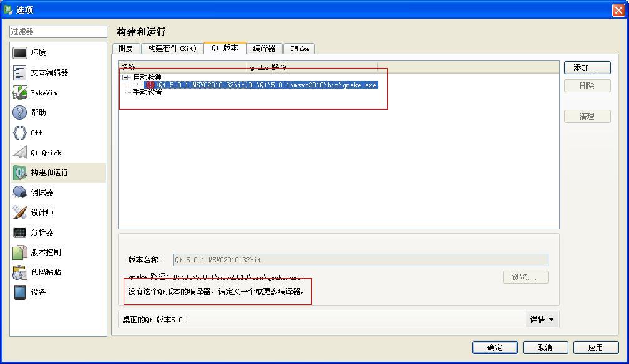The height and width of the screenshot is (364, 629).
Task: Click the red error icon on Qt 5.0.1
Action: (150, 85)
